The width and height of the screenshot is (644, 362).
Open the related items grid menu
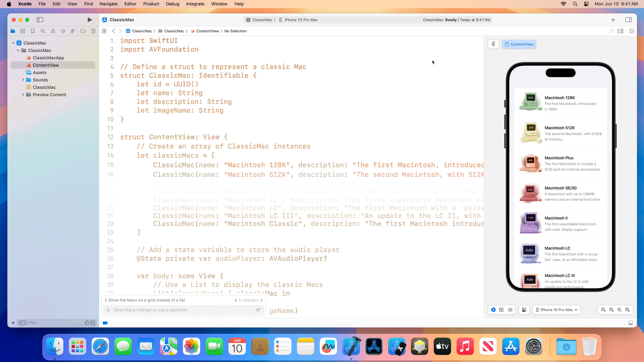point(104,31)
